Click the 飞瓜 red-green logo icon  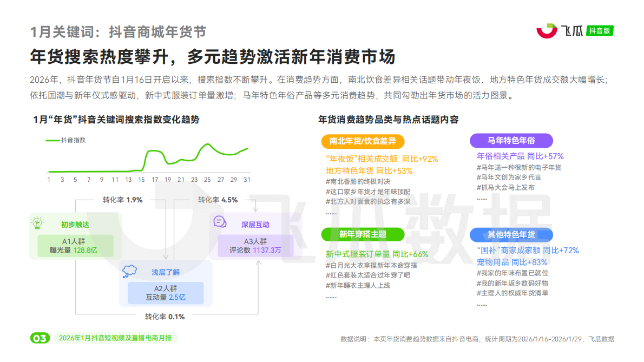pyautogui.click(x=547, y=31)
